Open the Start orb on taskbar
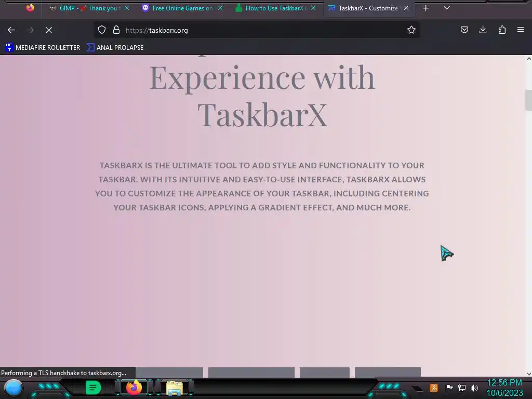Image resolution: width=532 pixels, height=399 pixels. click(14, 388)
